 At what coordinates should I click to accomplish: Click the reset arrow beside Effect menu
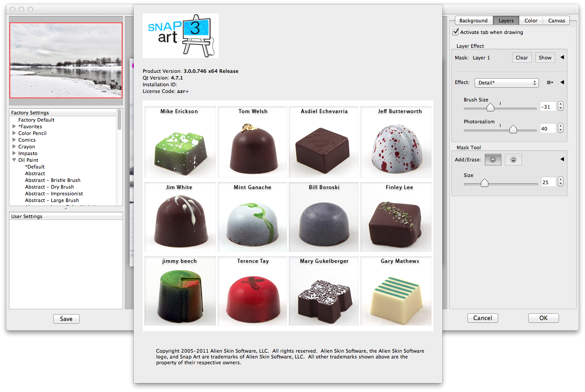point(562,83)
